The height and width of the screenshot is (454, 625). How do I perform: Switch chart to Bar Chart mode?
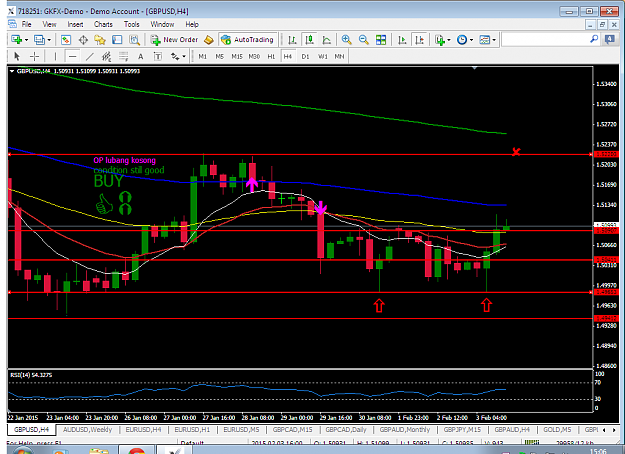click(x=292, y=39)
